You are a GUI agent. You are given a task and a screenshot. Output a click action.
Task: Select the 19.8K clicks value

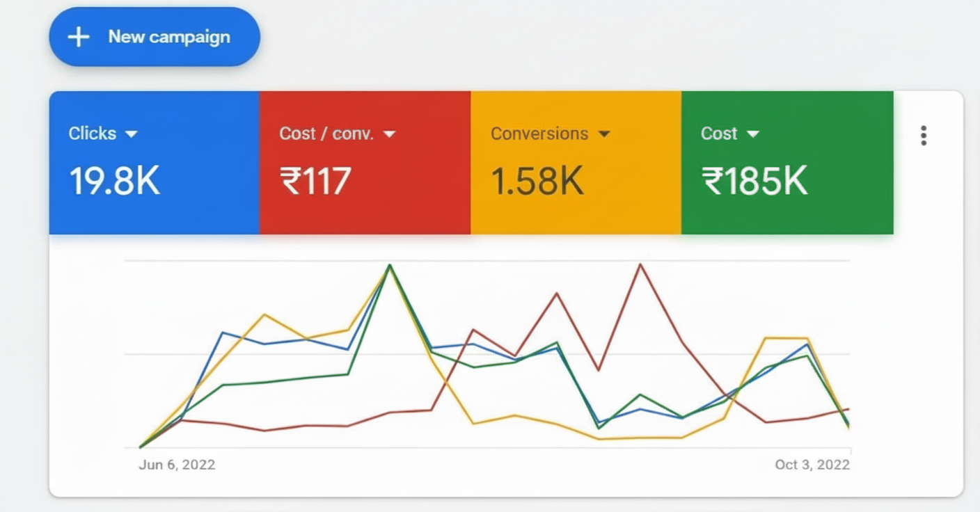click(x=115, y=181)
